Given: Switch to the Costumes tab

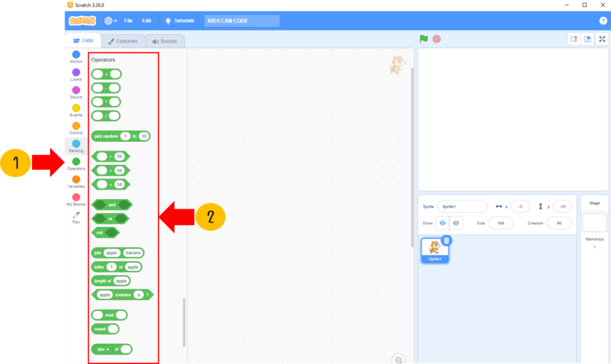Looking at the screenshot, I should pyautogui.click(x=123, y=41).
